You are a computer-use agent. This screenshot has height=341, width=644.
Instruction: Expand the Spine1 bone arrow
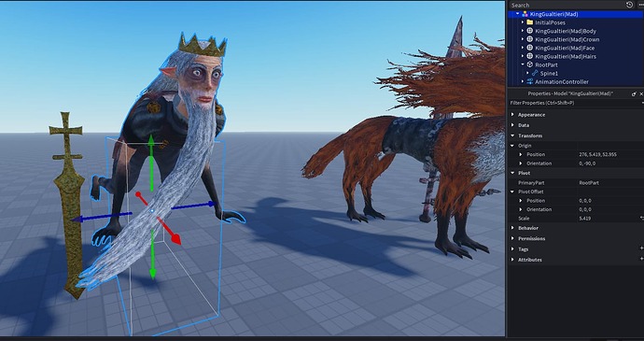click(527, 73)
